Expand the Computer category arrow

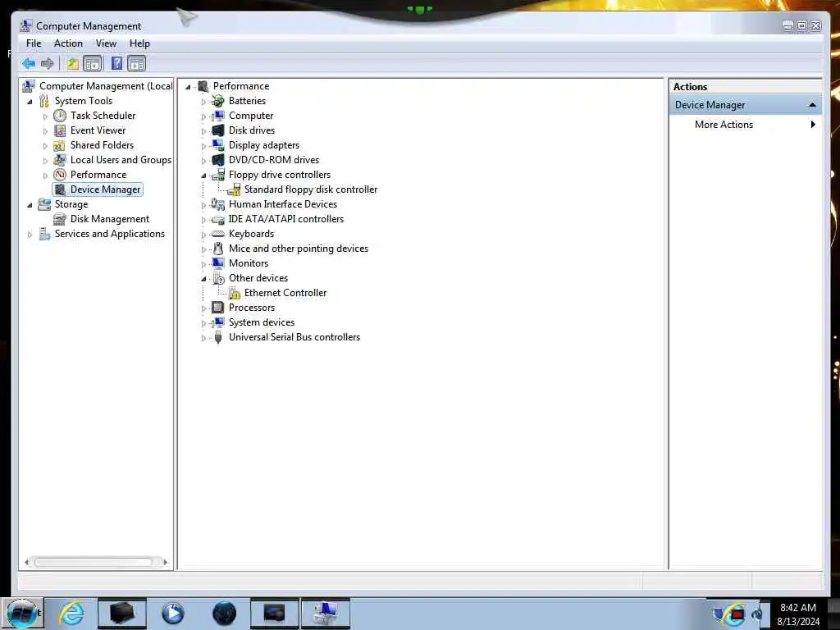pyautogui.click(x=203, y=116)
